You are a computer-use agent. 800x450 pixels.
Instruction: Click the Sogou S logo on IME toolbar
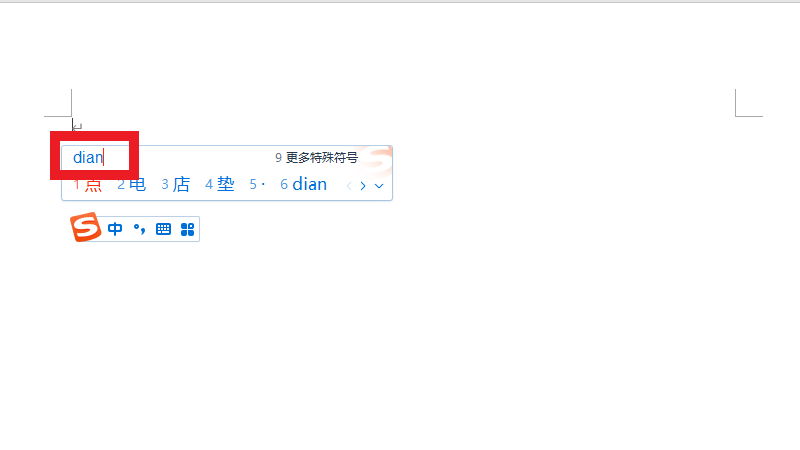(85, 227)
